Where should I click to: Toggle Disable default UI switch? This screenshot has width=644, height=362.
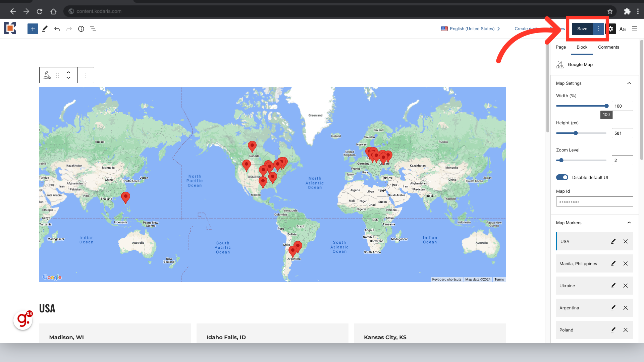point(562,177)
